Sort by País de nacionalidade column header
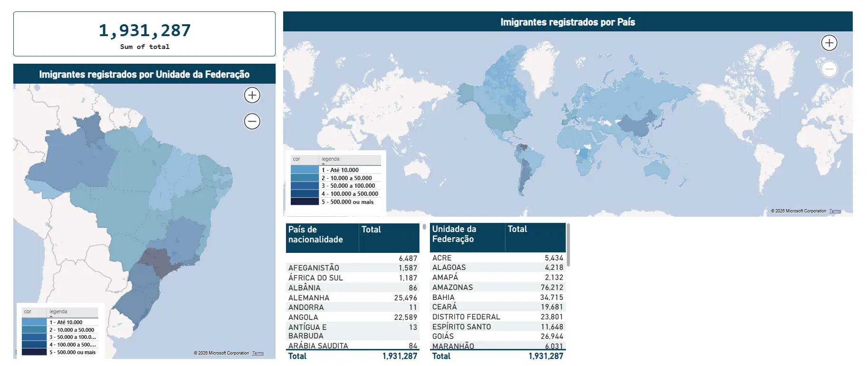Image resolution: width=868 pixels, height=366 pixels. coord(315,234)
